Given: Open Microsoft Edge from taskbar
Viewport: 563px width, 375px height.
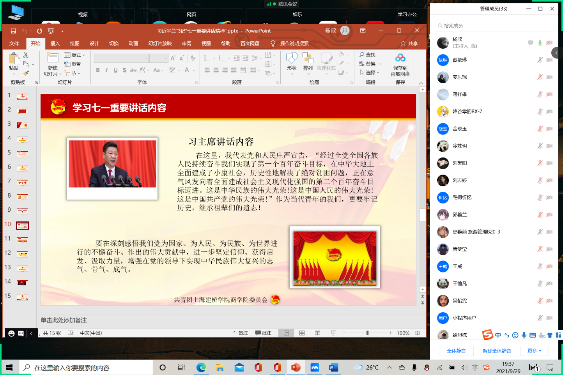Looking at the screenshot, I should [201, 367].
